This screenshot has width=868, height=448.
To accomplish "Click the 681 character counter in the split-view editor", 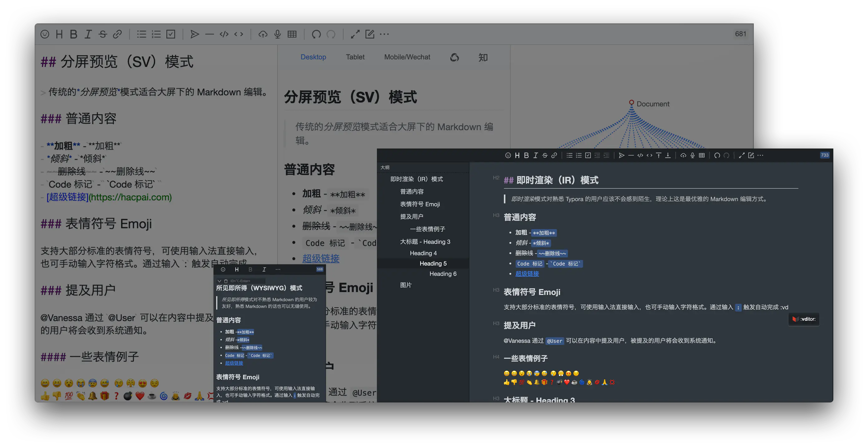I will coord(740,34).
